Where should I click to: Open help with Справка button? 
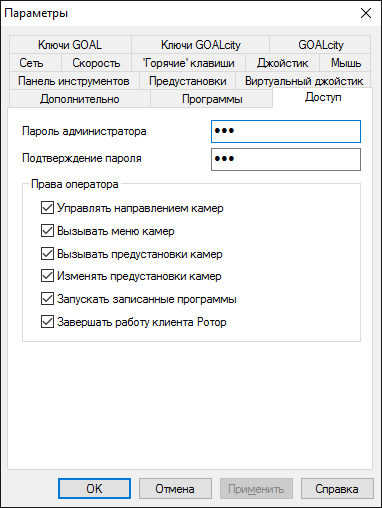[337, 489]
